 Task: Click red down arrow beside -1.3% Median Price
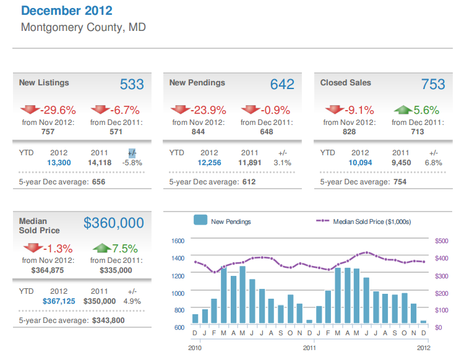(x=33, y=248)
